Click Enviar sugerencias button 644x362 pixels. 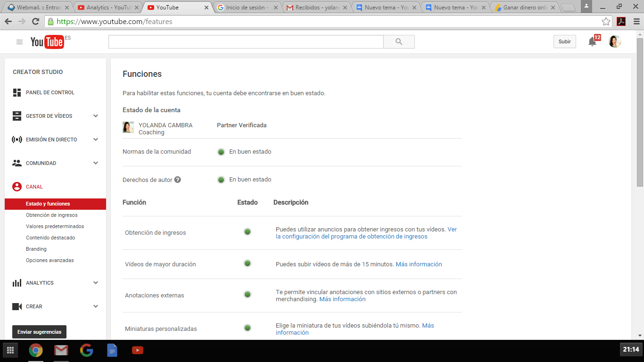40,332
